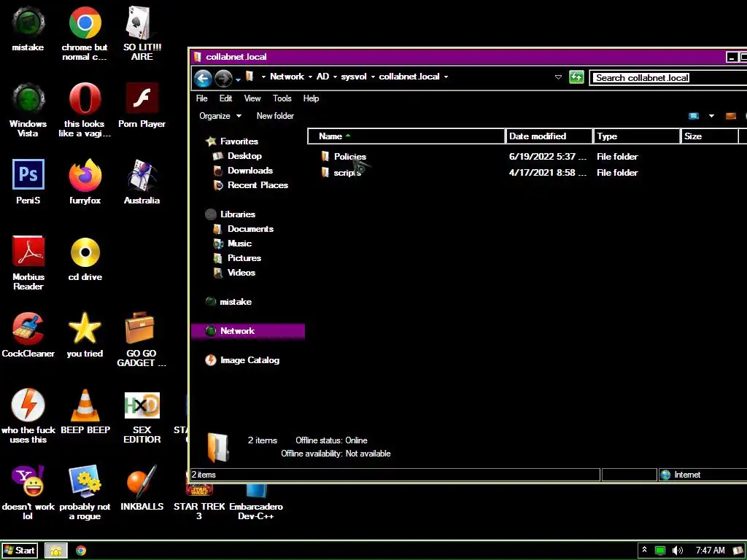Open the 'INKBALLS' desktop icon

[x=142, y=488]
